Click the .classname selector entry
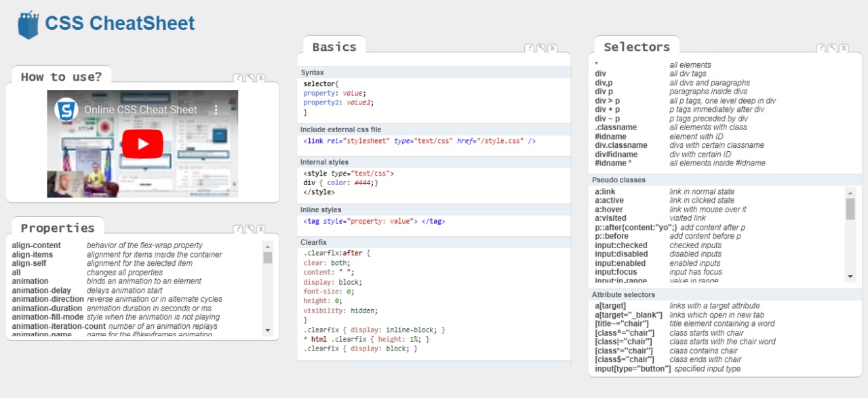Screen dimensions: 868x398 [x=616, y=127]
